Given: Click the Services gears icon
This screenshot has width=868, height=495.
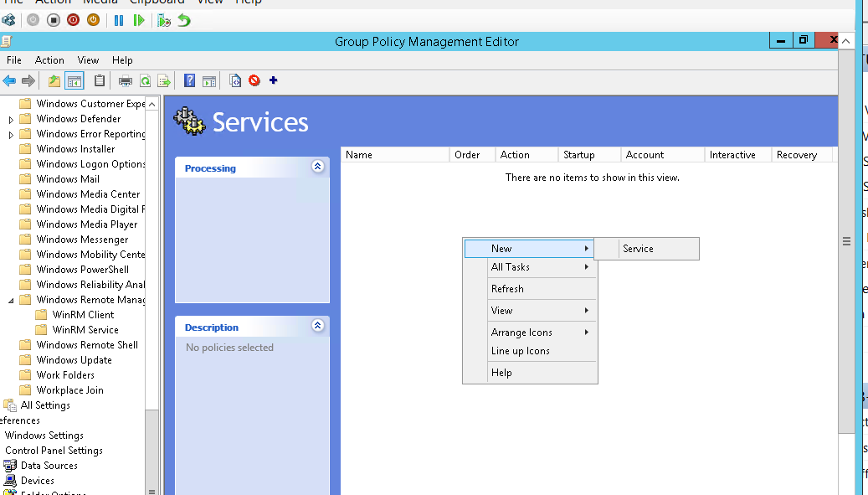Looking at the screenshot, I should coord(189,121).
